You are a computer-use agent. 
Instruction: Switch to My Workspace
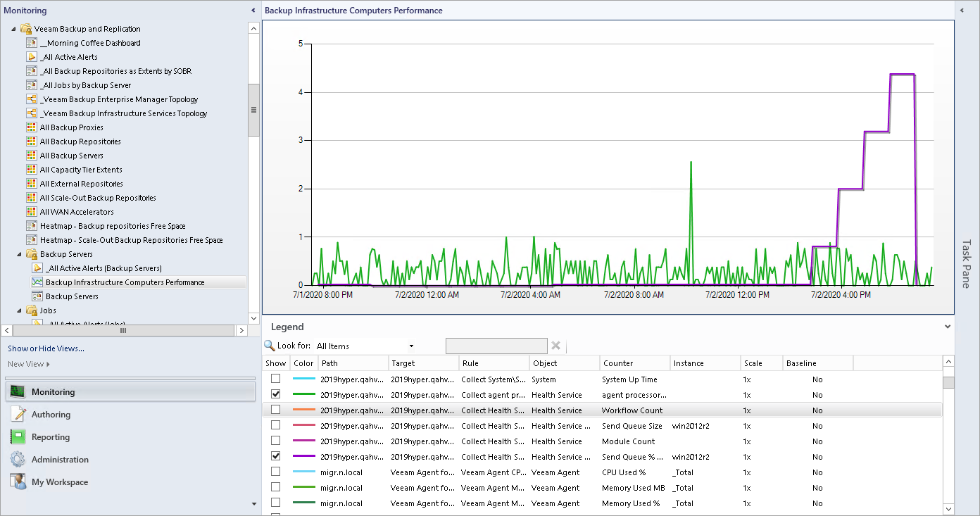[x=130, y=482]
